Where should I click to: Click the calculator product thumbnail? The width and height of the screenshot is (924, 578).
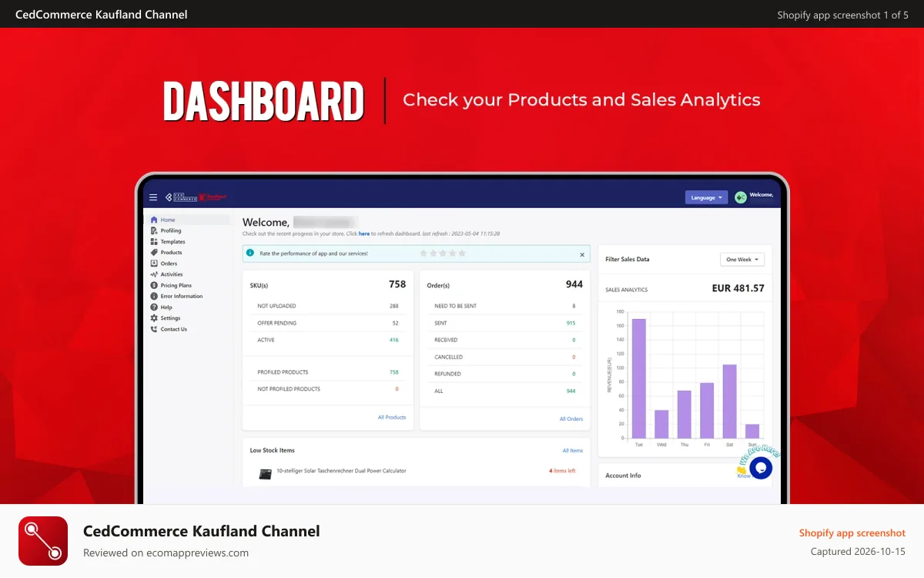tap(266, 473)
